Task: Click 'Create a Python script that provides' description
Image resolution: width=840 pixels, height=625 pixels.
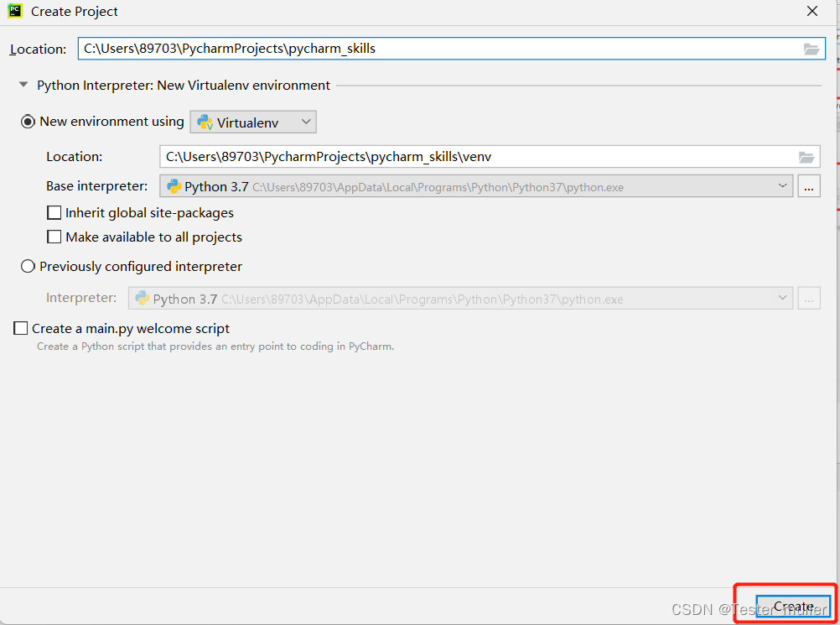Action: click(x=215, y=346)
